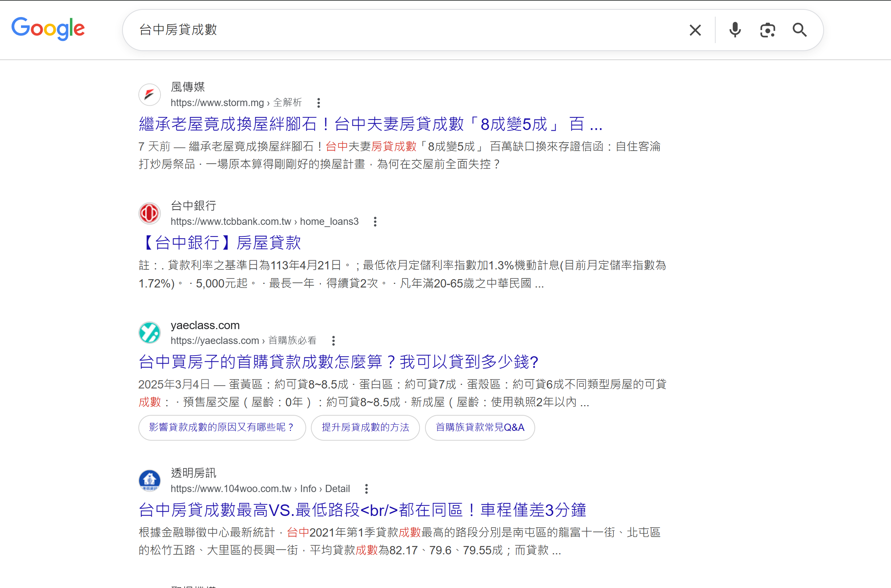The width and height of the screenshot is (891, 588).
Task: Start voice search with microphone icon
Action: point(734,30)
